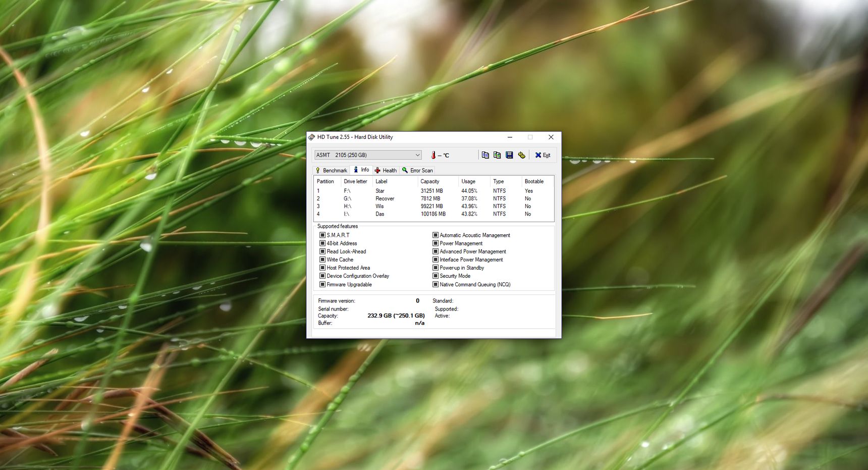Click the Drive letter column header
Image resolution: width=868 pixels, height=470 pixels.
(x=357, y=181)
